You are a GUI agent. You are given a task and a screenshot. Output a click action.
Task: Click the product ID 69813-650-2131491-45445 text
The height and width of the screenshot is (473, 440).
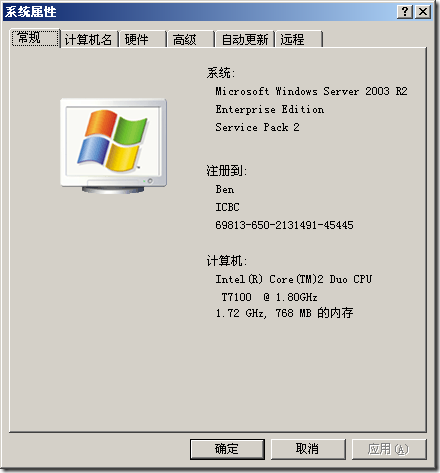(284, 225)
